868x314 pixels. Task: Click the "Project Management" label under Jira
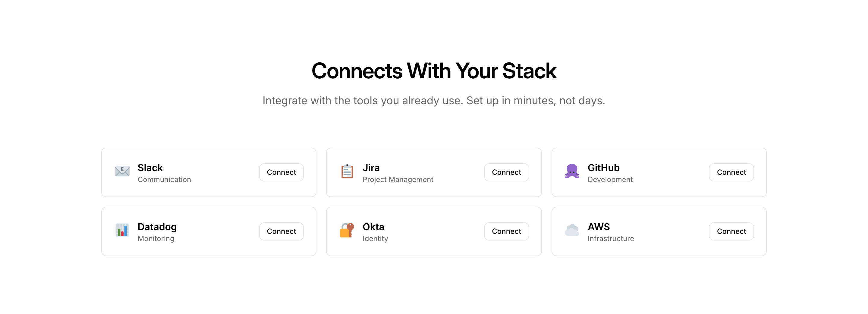(398, 180)
